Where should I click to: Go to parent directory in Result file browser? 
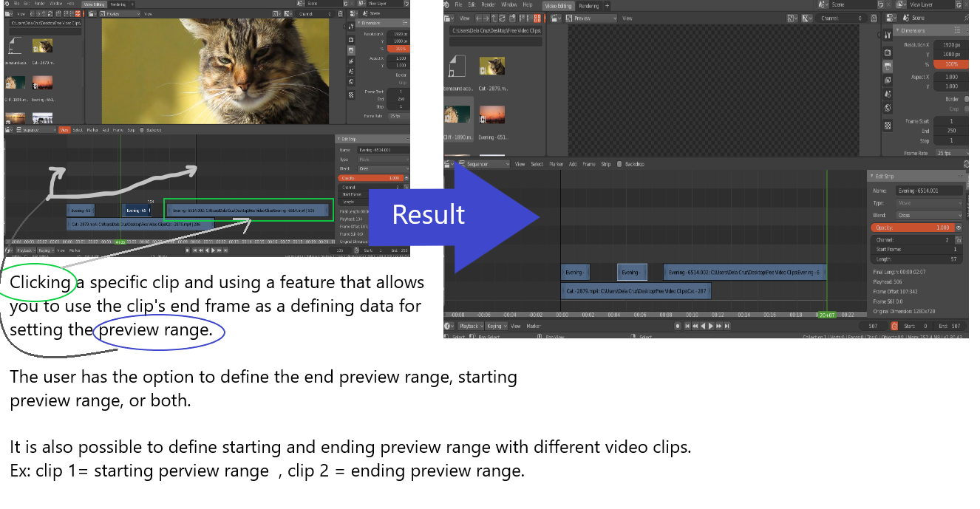[x=494, y=18]
